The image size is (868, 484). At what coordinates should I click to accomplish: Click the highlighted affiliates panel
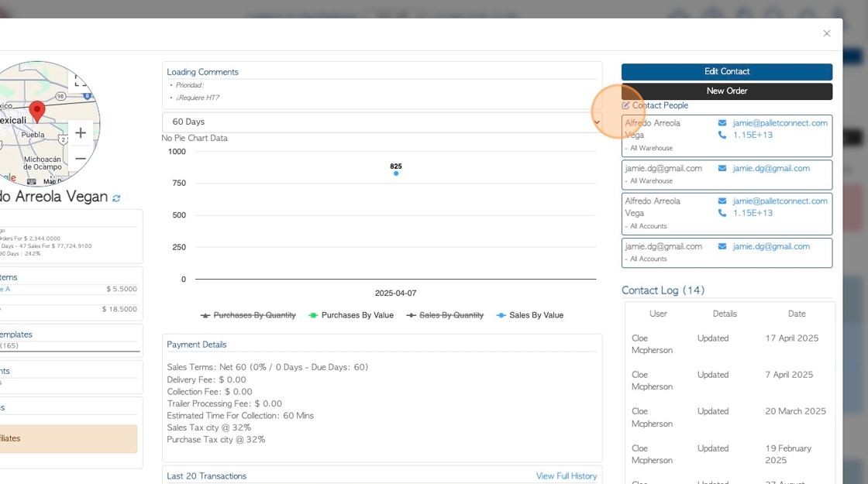point(67,438)
